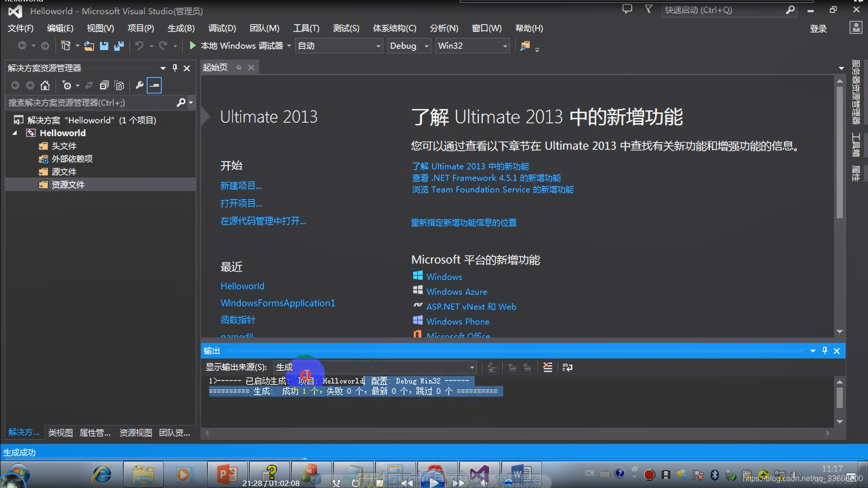Switch to the 类视图 tab
868x488 pixels.
pos(60,432)
